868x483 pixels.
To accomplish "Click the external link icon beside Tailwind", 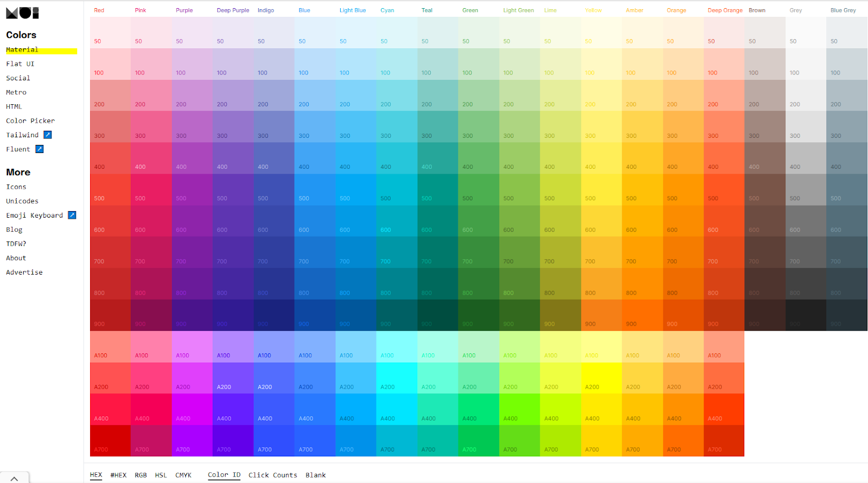I will (48, 135).
